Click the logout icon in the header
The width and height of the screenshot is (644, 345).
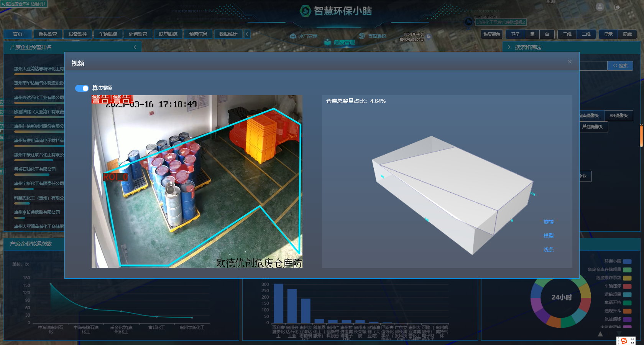click(x=617, y=7)
